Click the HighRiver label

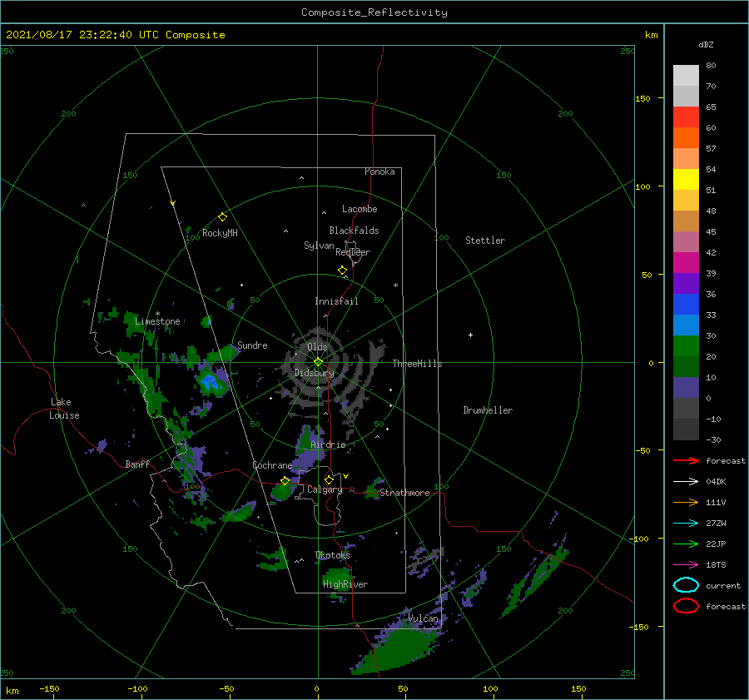[x=345, y=584]
